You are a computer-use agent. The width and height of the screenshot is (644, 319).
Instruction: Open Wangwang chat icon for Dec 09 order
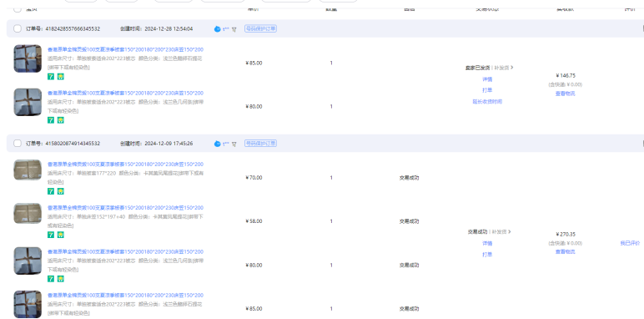pos(217,144)
